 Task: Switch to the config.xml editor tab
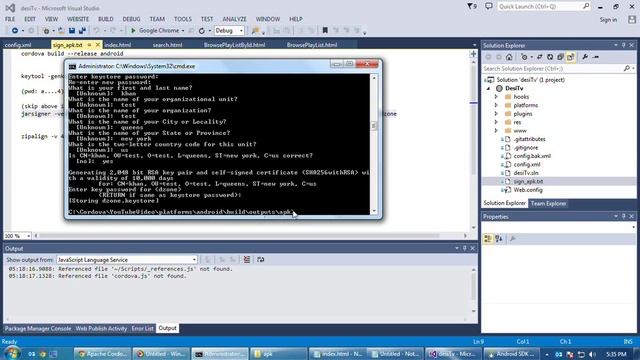(18, 45)
